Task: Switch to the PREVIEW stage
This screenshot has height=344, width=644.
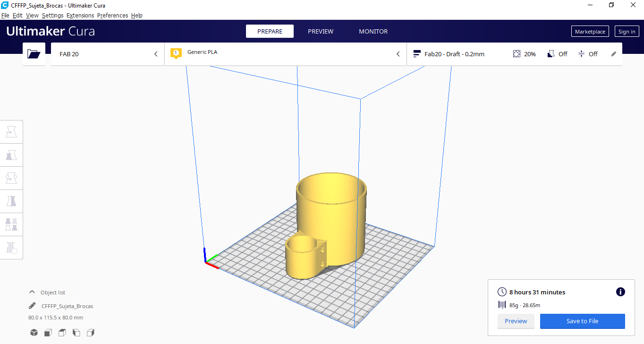Action: tap(321, 31)
